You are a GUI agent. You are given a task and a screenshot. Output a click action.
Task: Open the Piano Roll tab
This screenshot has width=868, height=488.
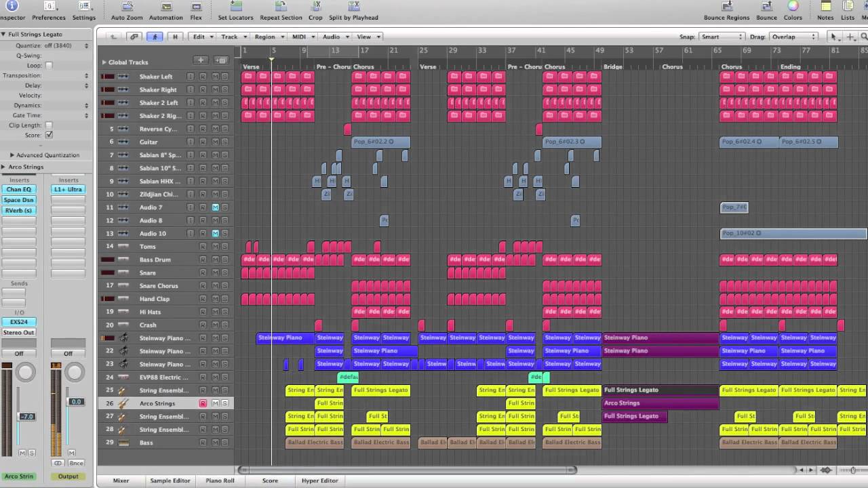(220, 481)
